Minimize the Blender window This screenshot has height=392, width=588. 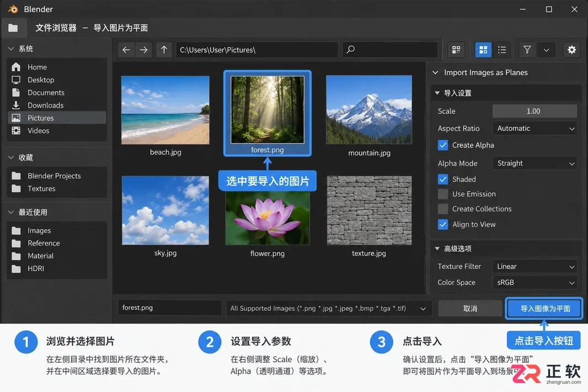pos(523,9)
